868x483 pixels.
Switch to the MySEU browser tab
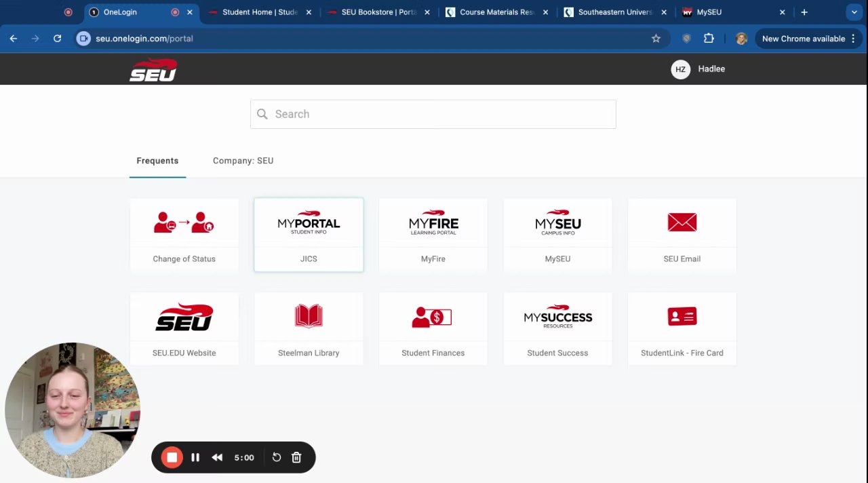pyautogui.click(x=734, y=12)
